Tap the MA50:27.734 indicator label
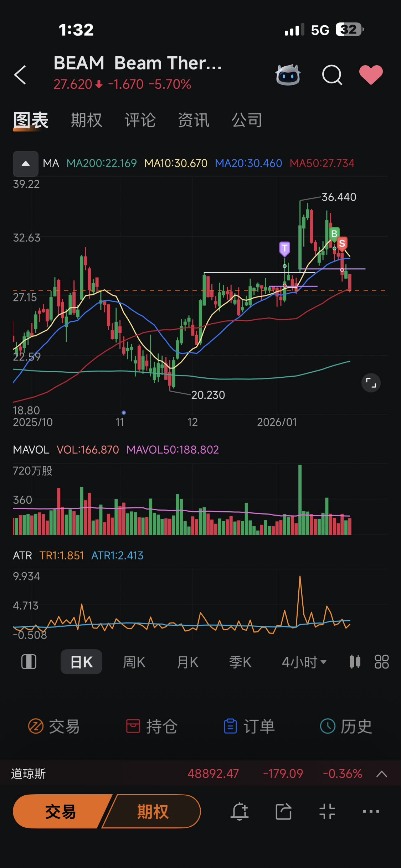Screen dimensions: 401x868 coord(322,163)
